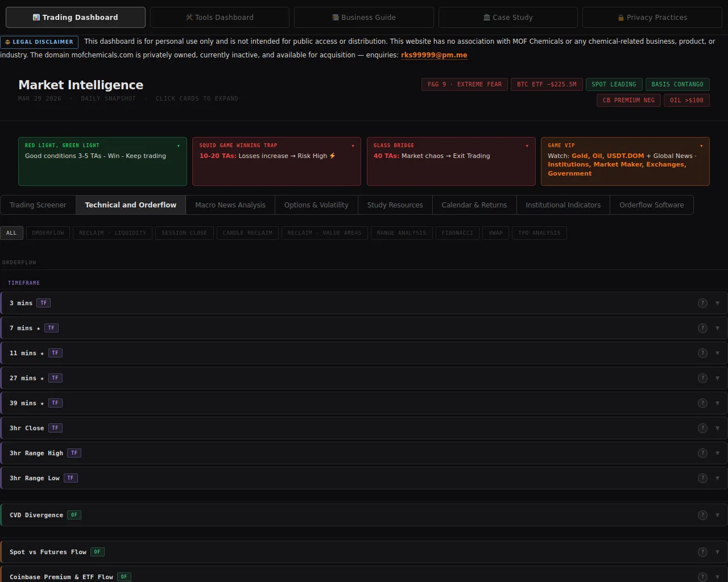The image size is (728, 582).
Task: Expand the 11 mins row chevron
Action: point(717,353)
